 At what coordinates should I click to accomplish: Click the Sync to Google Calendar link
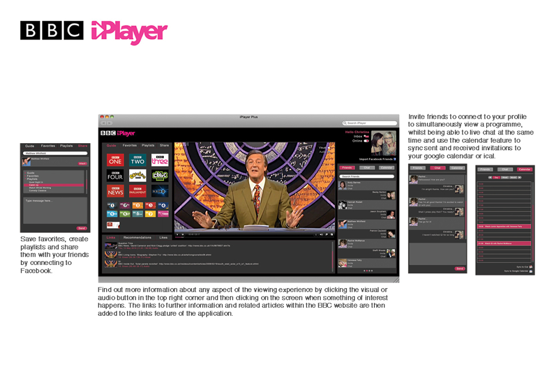click(x=516, y=271)
